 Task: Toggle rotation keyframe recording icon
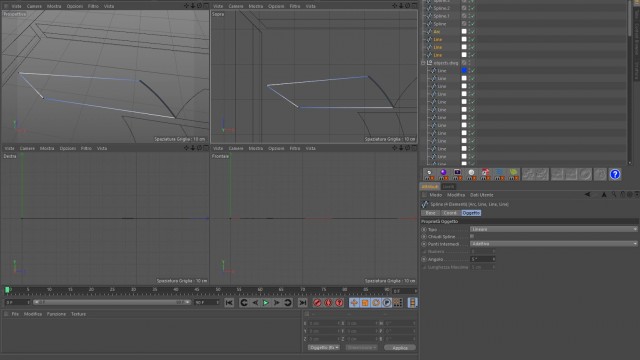click(376, 302)
